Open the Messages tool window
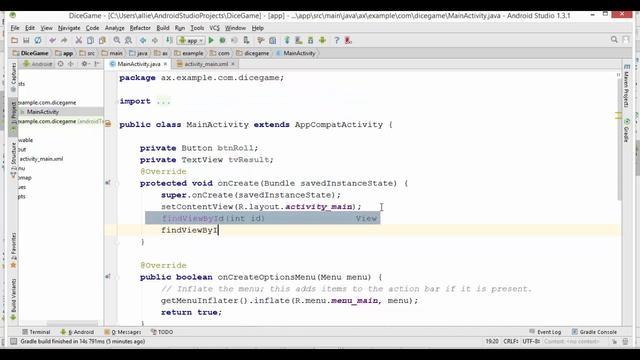This screenshot has height=360, width=640. [122, 332]
